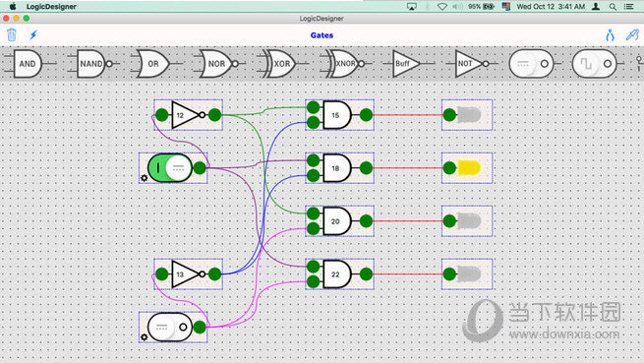
Task: Click the lit yellow LED output
Action: 469,168
